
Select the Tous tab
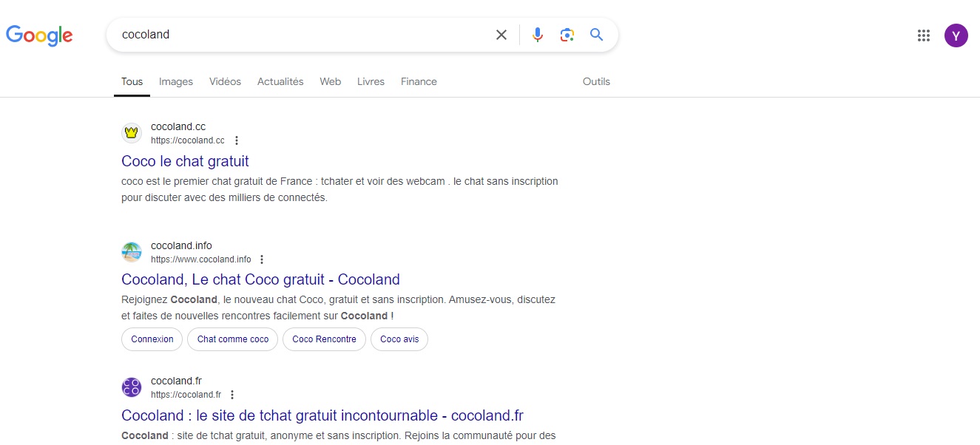coord(132,81)
